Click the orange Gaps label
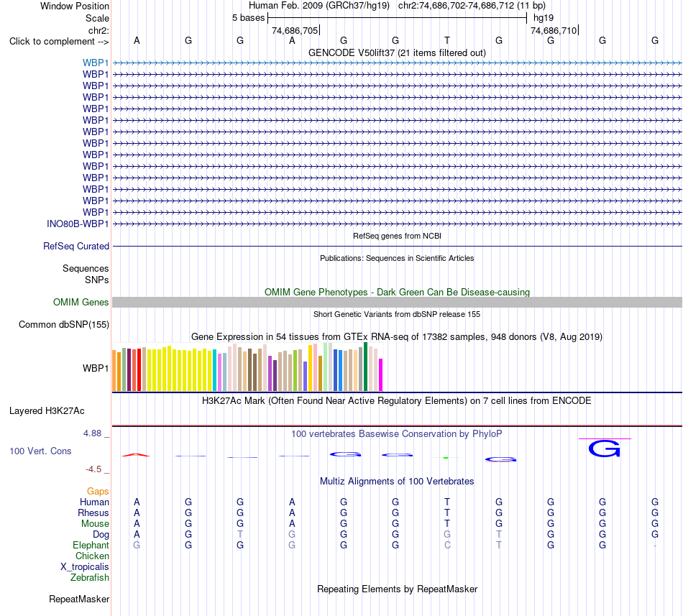 click(x=98, y=492)
